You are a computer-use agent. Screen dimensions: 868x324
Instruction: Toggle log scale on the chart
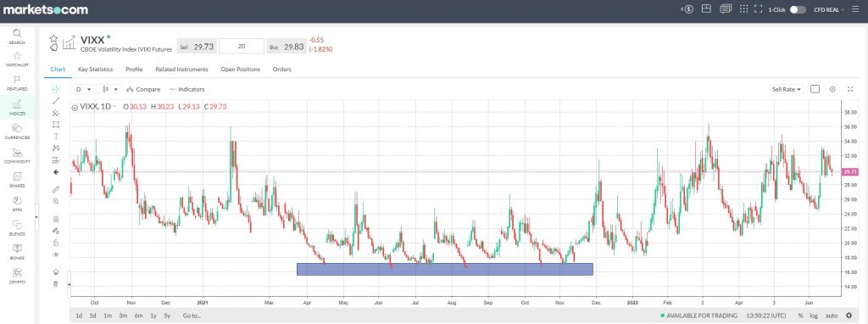(815, 316)
